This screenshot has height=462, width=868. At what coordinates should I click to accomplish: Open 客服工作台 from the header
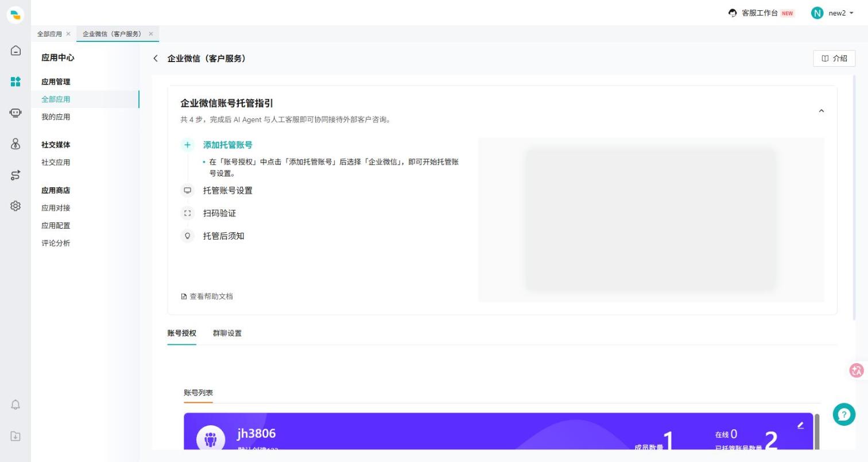[x=759, y=13]
